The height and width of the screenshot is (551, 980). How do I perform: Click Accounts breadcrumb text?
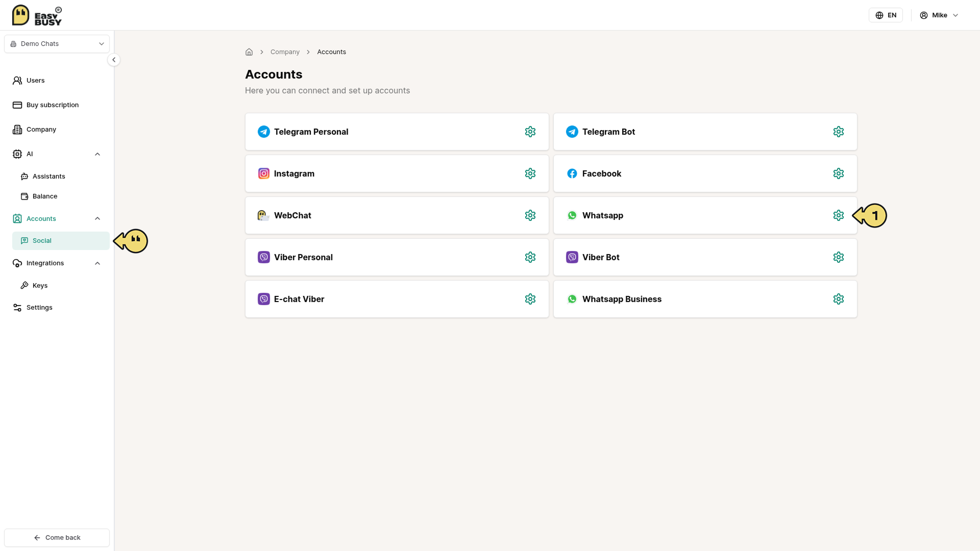click(x=331, y=52)
